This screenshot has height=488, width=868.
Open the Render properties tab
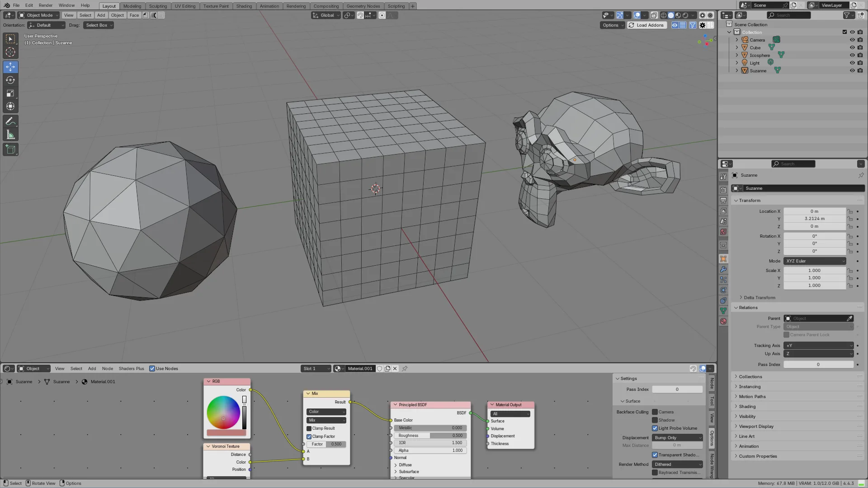pos(723,190)
